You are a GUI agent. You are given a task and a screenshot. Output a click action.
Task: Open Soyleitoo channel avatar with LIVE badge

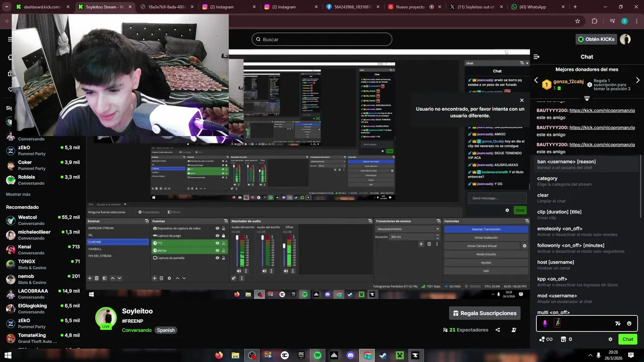coord(106,318)
